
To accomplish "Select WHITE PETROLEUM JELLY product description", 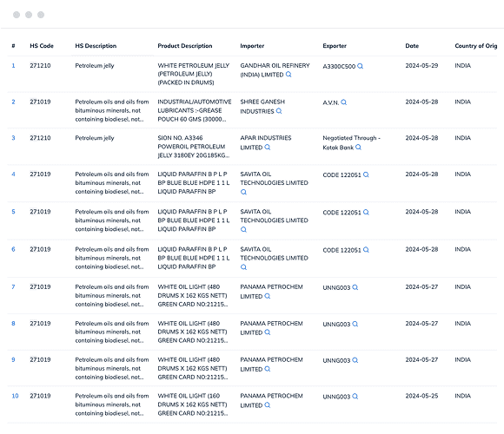I will point(194,74).
